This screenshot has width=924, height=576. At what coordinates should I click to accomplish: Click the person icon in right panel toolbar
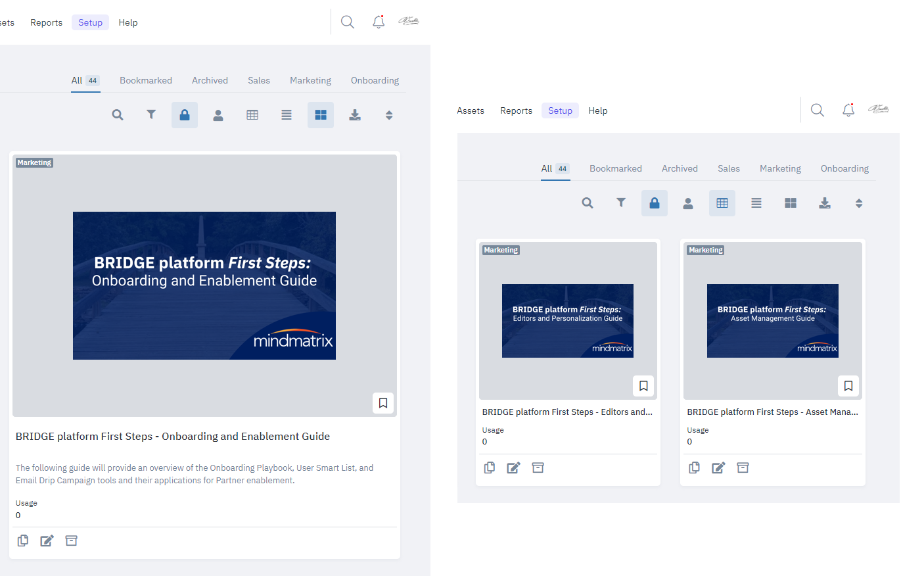tap(688, 203)
